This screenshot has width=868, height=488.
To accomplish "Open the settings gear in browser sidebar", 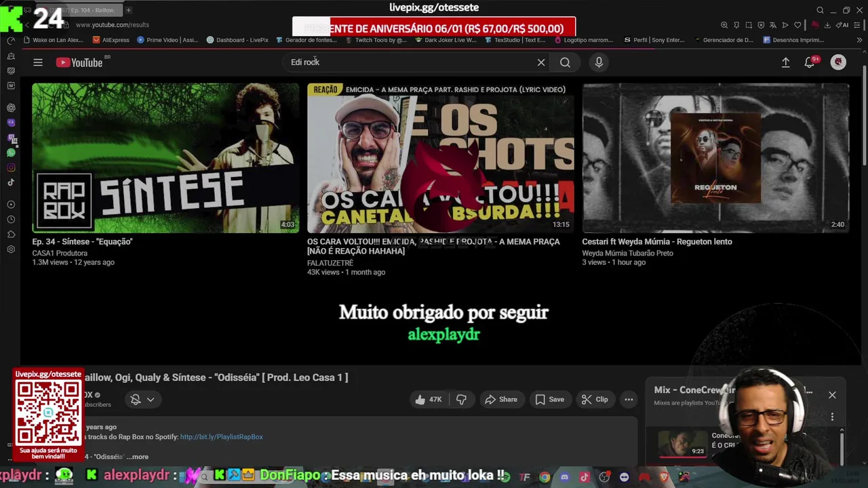I will 11,249.
